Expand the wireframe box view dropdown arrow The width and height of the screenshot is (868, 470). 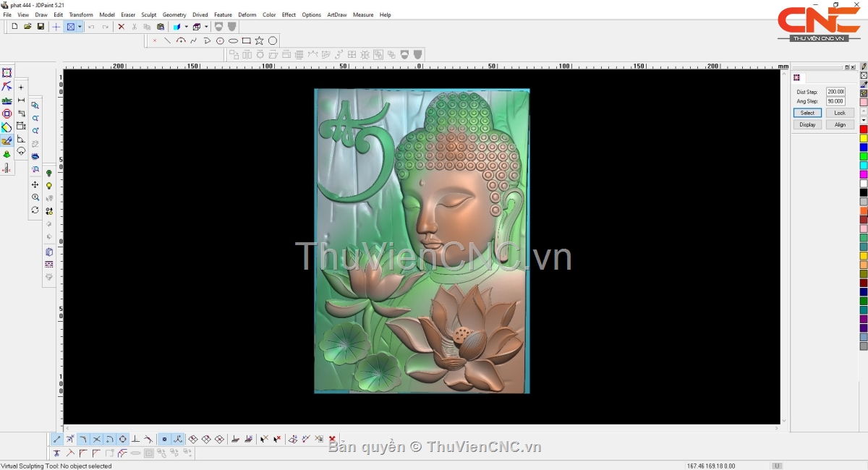click(x=205, y=27)
